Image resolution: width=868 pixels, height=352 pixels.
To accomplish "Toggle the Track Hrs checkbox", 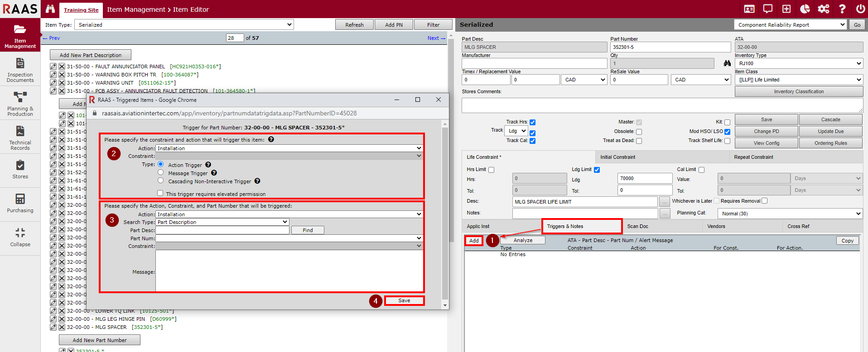I will point(533,122).
